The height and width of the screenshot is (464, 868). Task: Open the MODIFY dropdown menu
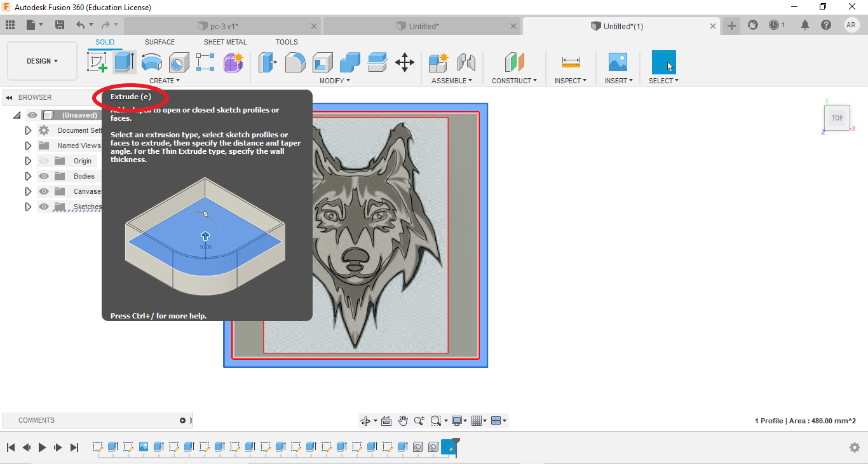pos(334,81)
